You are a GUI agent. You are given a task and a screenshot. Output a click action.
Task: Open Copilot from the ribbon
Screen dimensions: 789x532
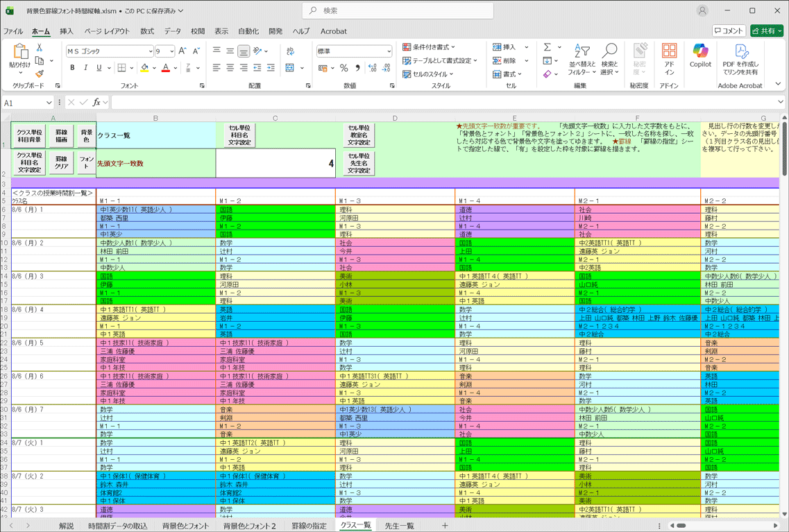point(700,56)
